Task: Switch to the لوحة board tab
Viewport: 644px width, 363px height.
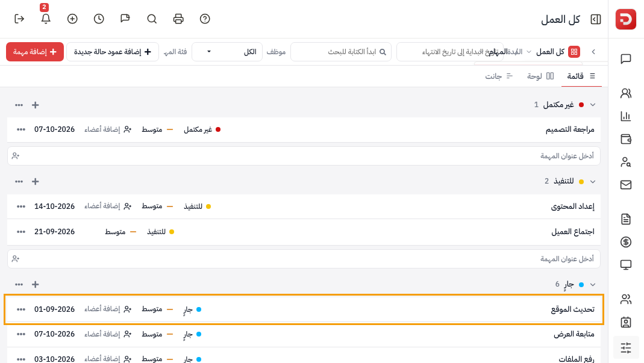Action: click(540, 76)
